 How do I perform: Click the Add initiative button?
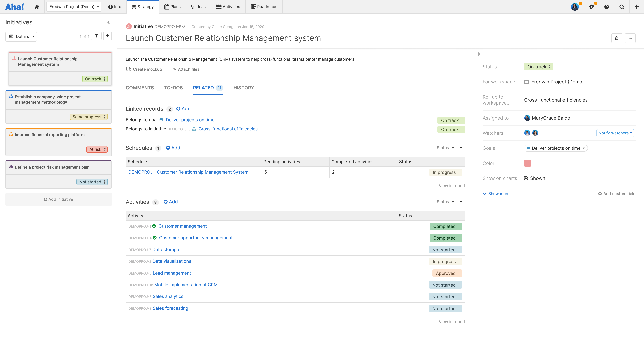[59, 199]
